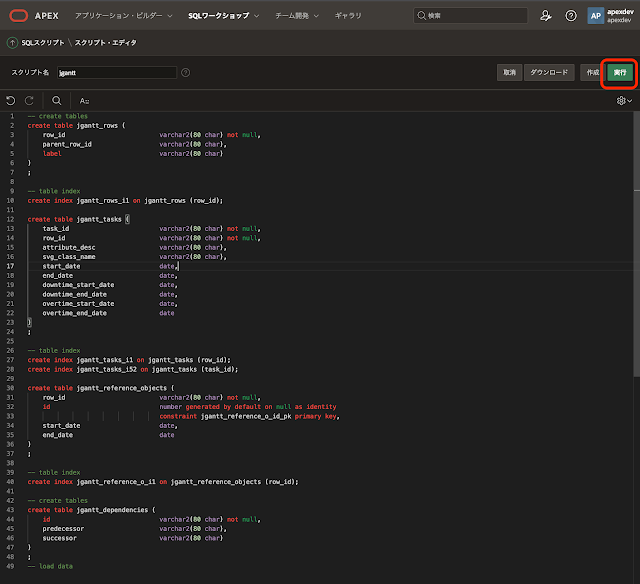The width and height of the screenshot is (640, 584).
Task: Click the up arrow breadcrumb icon
Action: [x=12, y=42]
